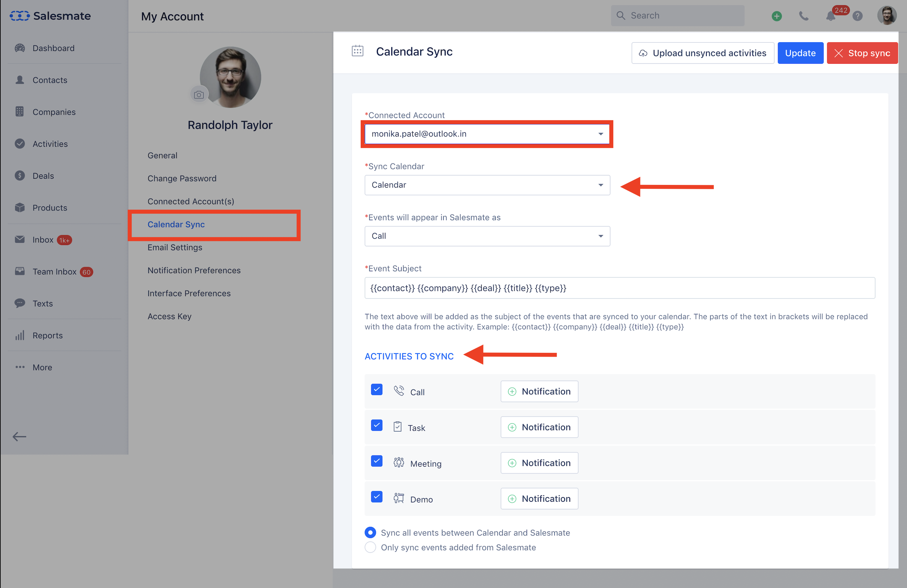Click the green plus quick-add icon
The image size is (907, 588).
point(777,16)
